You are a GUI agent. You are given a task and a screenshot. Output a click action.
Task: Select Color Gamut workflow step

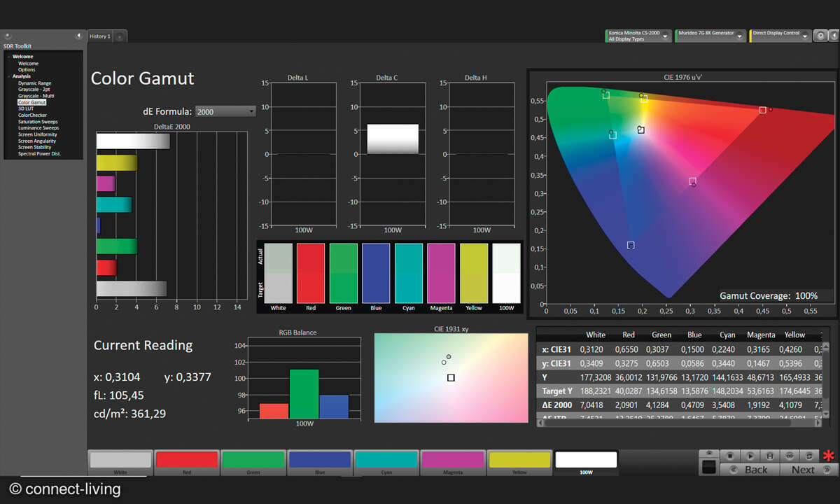[31, 102]
